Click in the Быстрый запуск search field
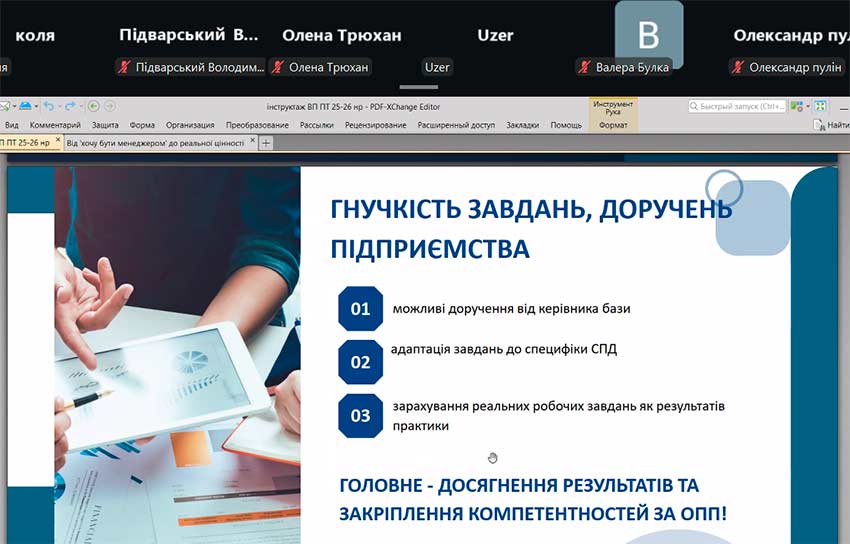 (737, 106)
